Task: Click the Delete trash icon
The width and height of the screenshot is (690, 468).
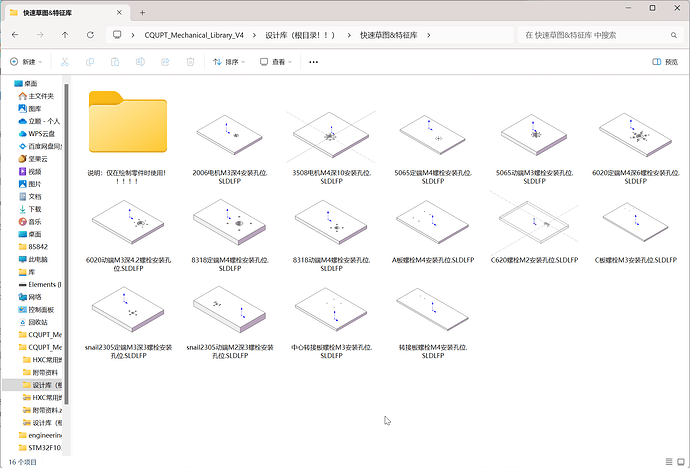Action: tap(190, 62)
